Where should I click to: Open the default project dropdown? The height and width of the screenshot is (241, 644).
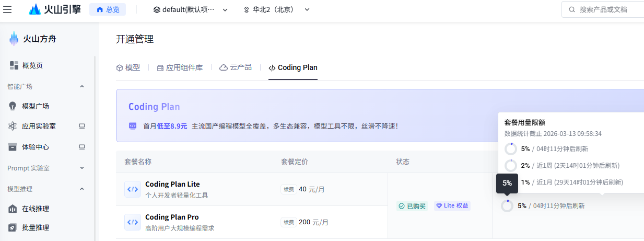(x=190, y=9)
